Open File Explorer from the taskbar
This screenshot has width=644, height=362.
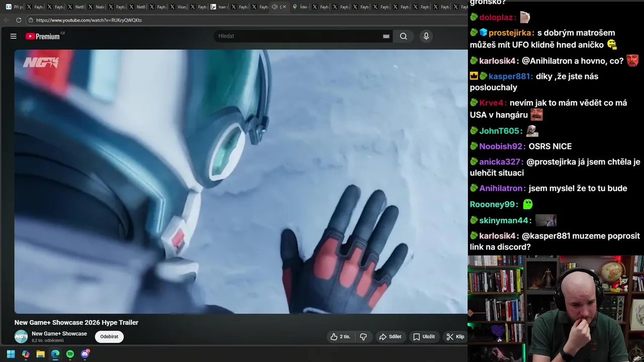coord(40,354)
